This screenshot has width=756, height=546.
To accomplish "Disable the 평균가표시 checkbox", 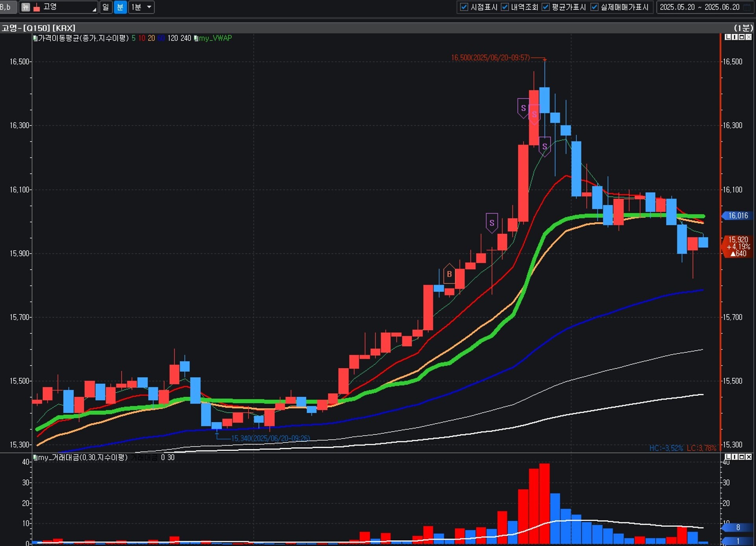I will (546, 7).
